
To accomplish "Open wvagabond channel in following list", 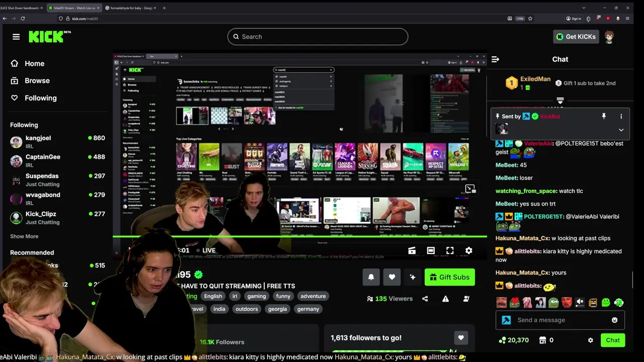I will click(x=57, y=199).
